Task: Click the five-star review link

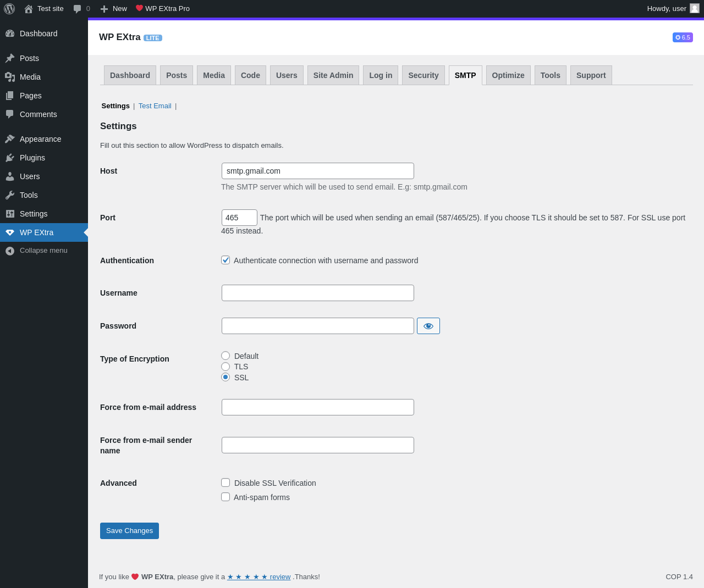Action: click(x=258, y=577)
